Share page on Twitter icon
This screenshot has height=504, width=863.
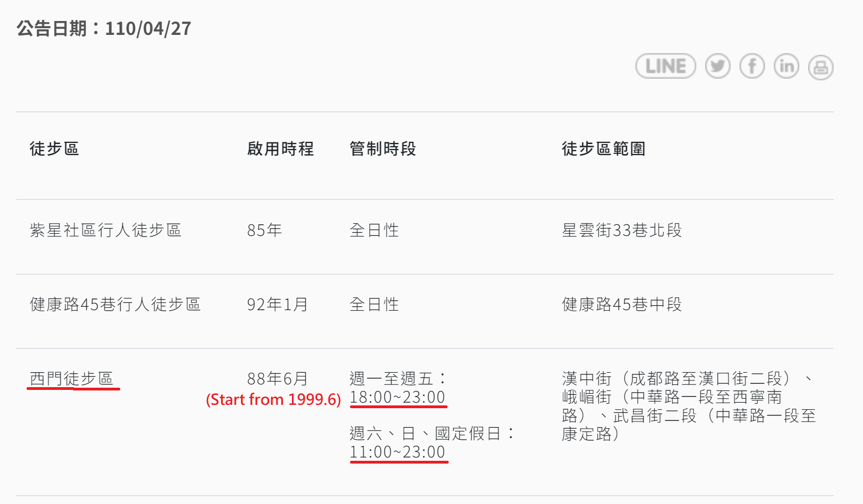click(718, 66)
